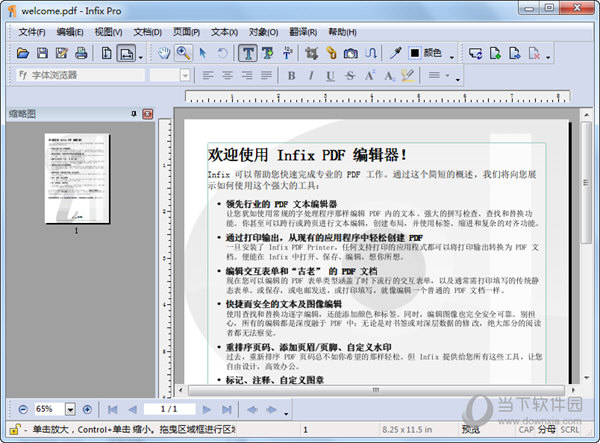Close the 缩略图 thumbnail panel

pyautogui.click(x=148, y=113)
